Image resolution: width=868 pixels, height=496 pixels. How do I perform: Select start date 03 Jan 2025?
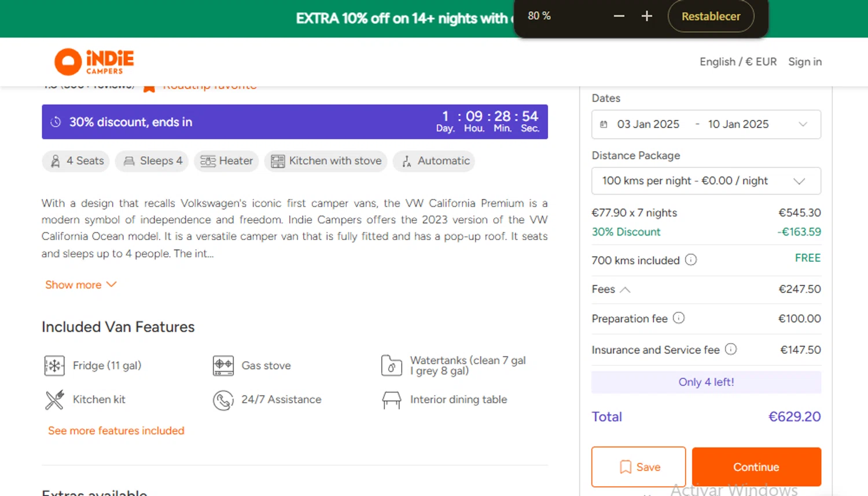[648, 124]
